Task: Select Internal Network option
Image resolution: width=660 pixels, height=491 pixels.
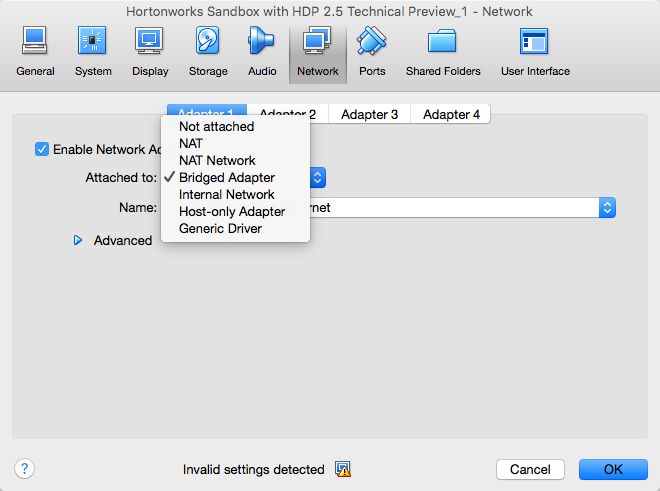Action: (235, 195)
